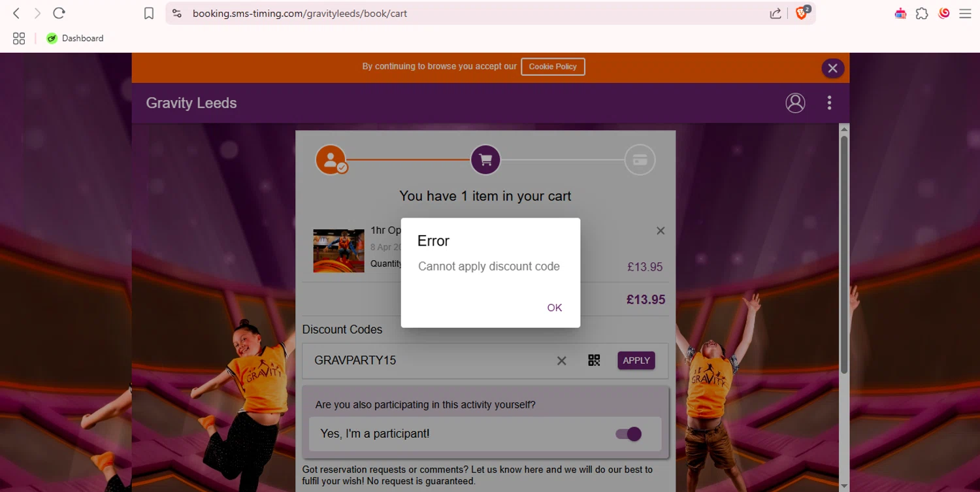Click the cart step icon
Screen dimensions: 980x492
point(485,160)
